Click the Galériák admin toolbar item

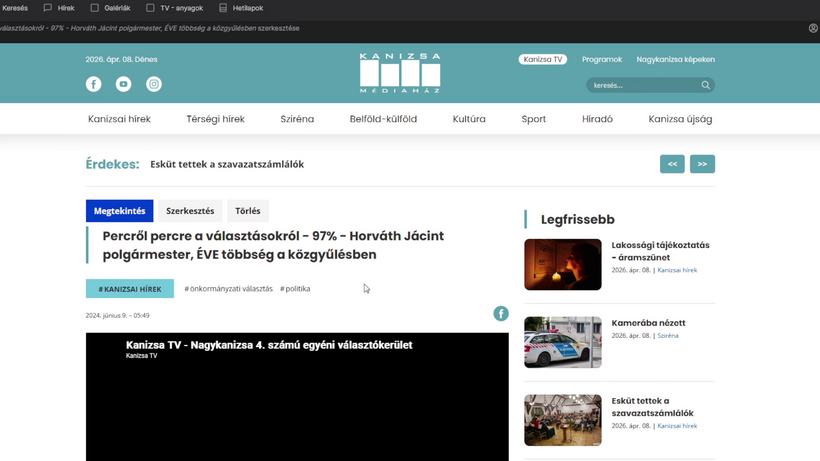(x=110, y=8)
